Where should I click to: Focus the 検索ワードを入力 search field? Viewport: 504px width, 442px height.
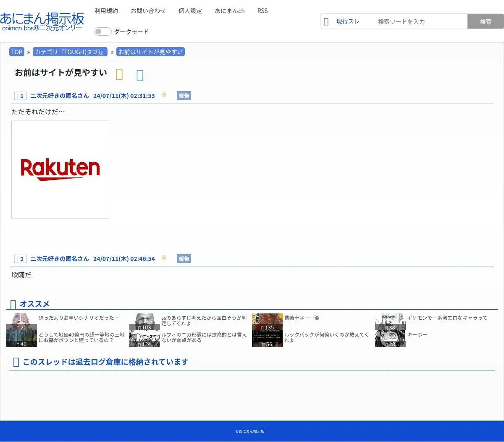pos(420,21)
